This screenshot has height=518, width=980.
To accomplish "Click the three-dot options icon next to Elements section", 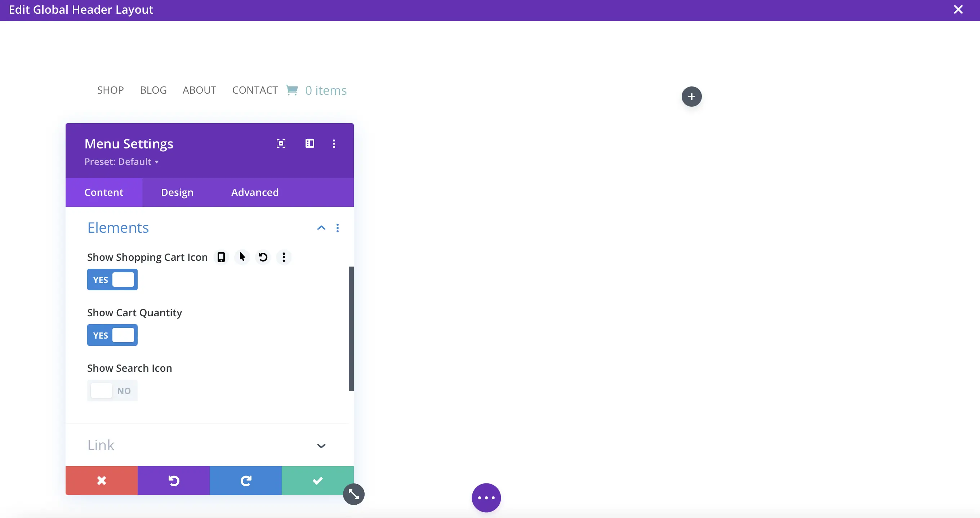I will [x=338, y=228].
